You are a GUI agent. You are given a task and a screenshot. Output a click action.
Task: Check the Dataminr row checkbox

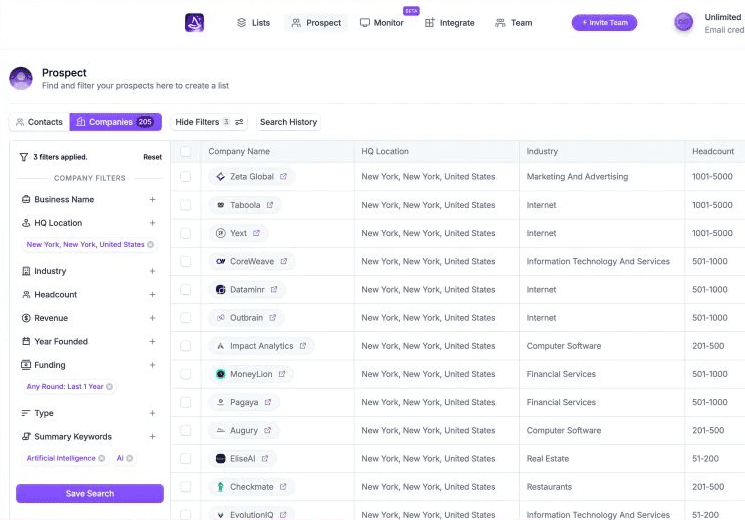point(186,289)
